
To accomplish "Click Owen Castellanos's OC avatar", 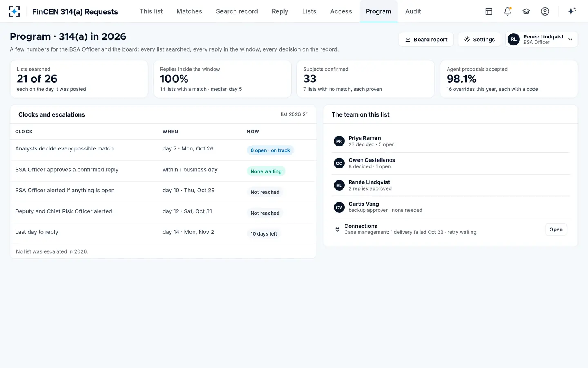I will (x=339, y=163).
